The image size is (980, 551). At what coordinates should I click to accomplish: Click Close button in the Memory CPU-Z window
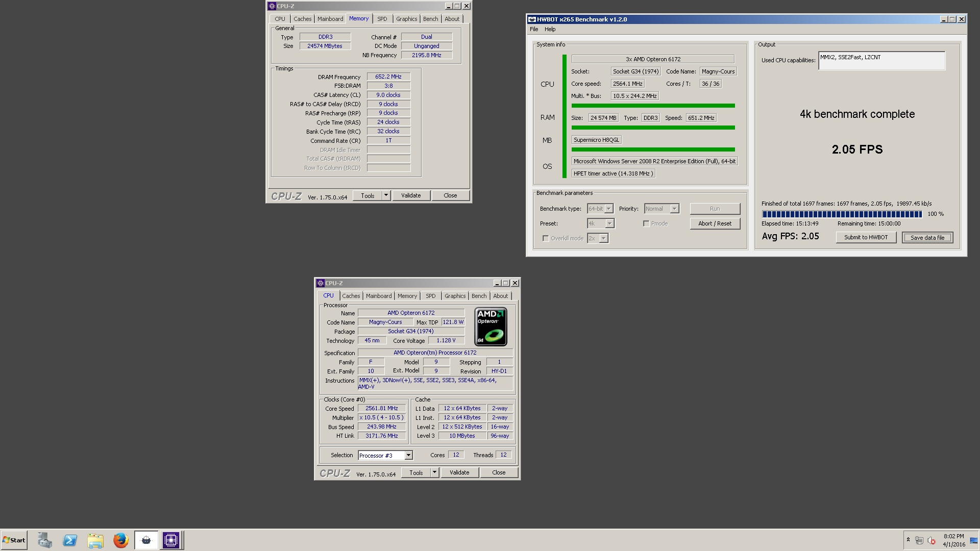coord(450,195)
